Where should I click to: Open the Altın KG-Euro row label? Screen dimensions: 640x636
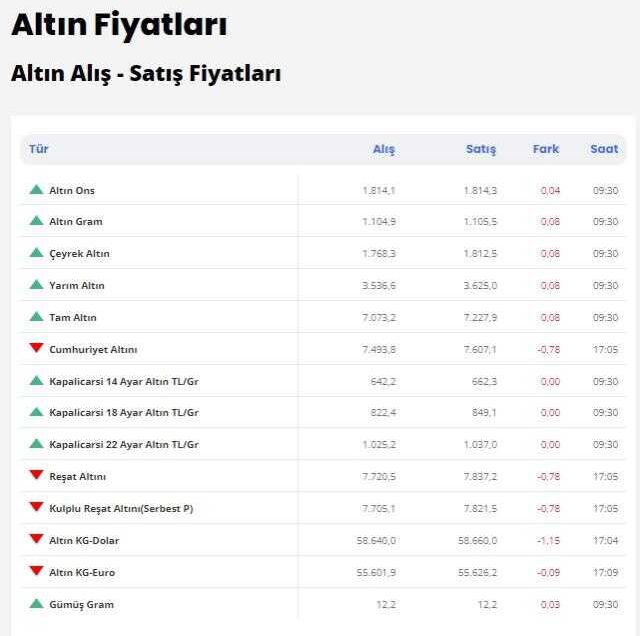(82, 572)
